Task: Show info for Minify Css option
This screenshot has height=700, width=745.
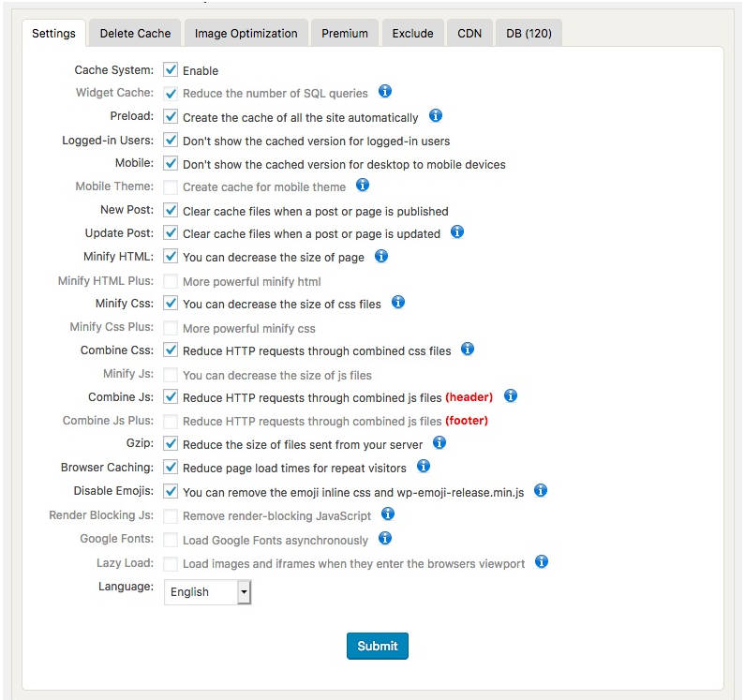Action: [x=397, y=302]
